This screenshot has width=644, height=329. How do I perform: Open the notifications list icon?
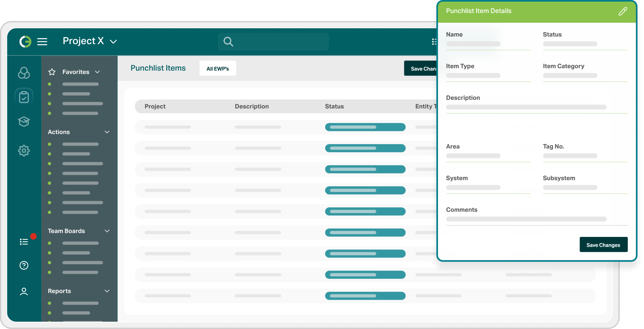pos(24,242)
